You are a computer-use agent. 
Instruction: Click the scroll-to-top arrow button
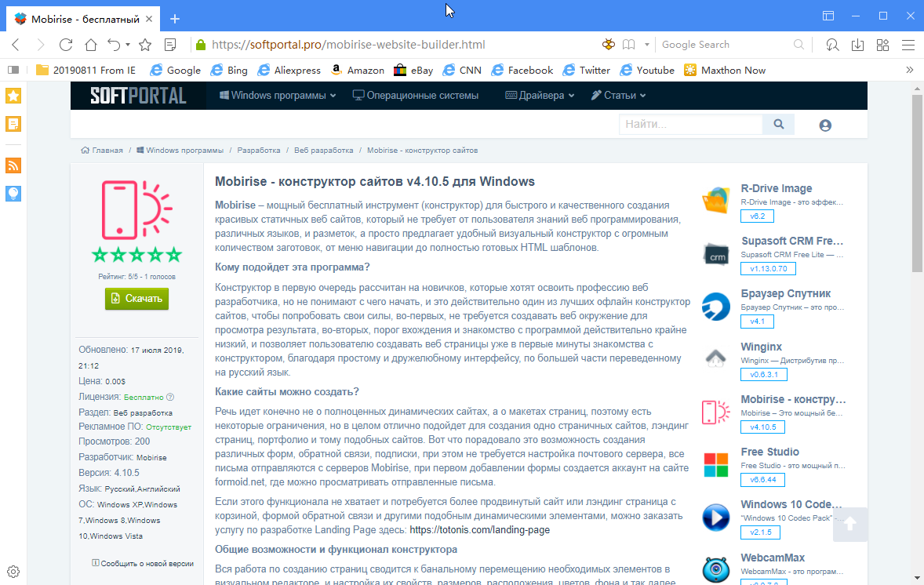(x=849, y=524)
